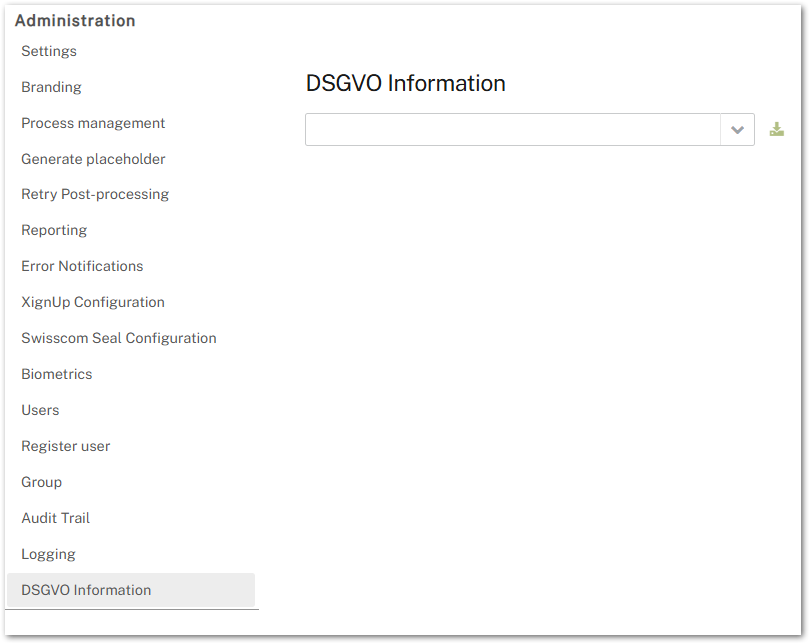This screenshot has width=810, height=644.
Task: Select XignUp Configuration entry
Action: click(93, 302)
